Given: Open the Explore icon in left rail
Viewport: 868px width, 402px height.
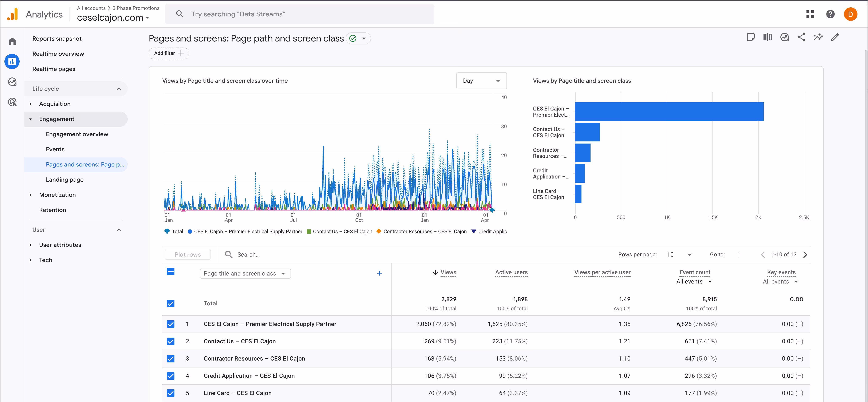Looking at the screenshot, I should (x=12, y=82).
